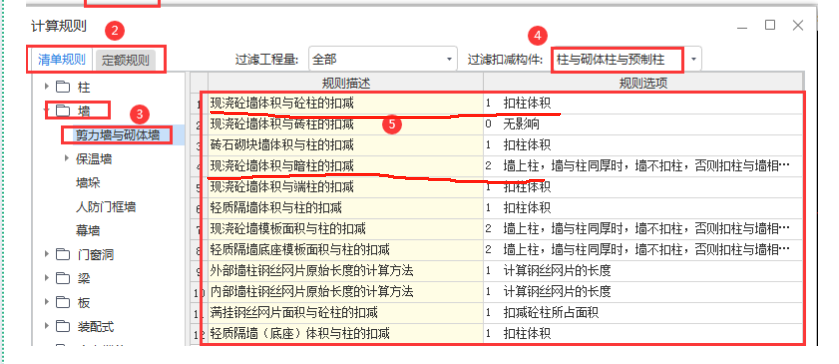Close the 计算规则 dialog
This screenshot has height=364, width=839.
[x=798, y=25]
